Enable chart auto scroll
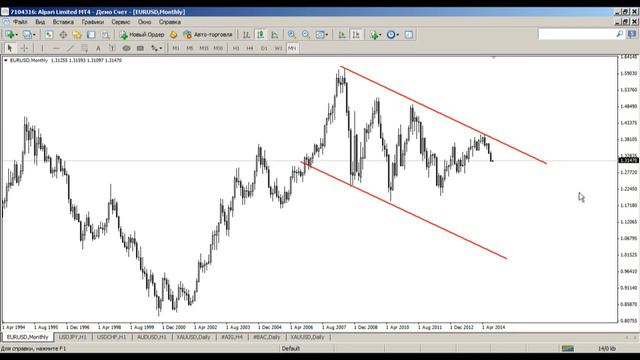Screen dimensions: 640x360 pyautogui.click(x=342, y=35)
